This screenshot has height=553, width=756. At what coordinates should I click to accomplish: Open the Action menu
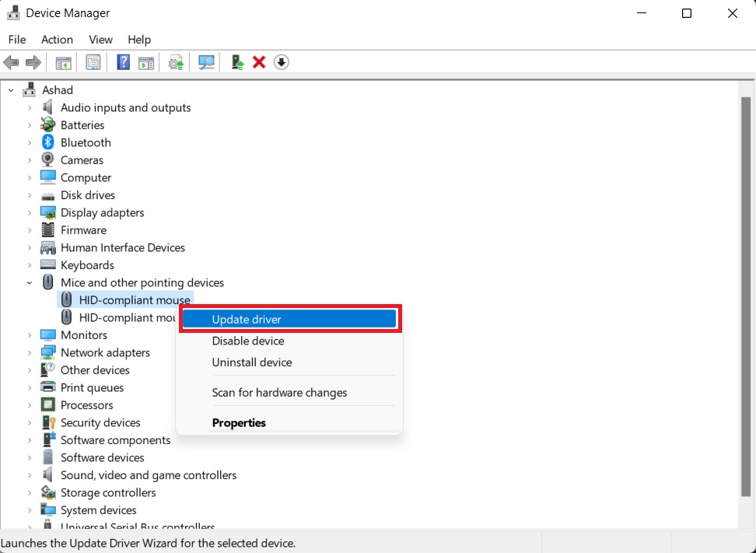[57, 40]
